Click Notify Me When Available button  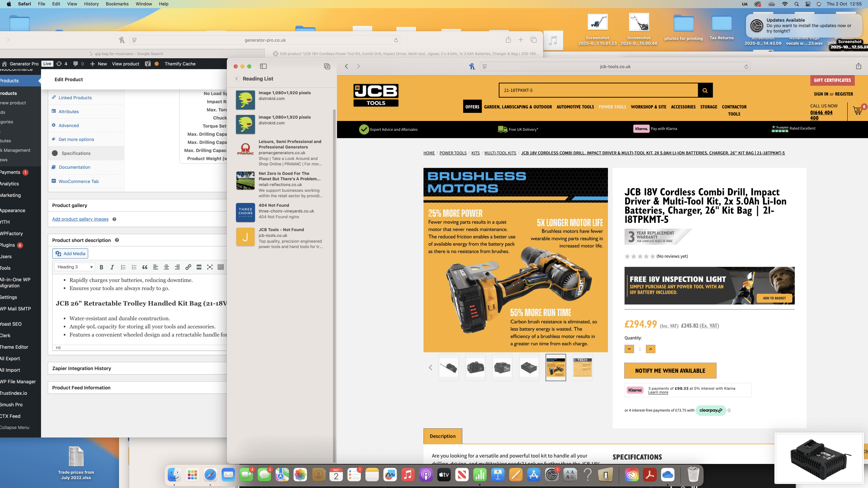(670, 371)
